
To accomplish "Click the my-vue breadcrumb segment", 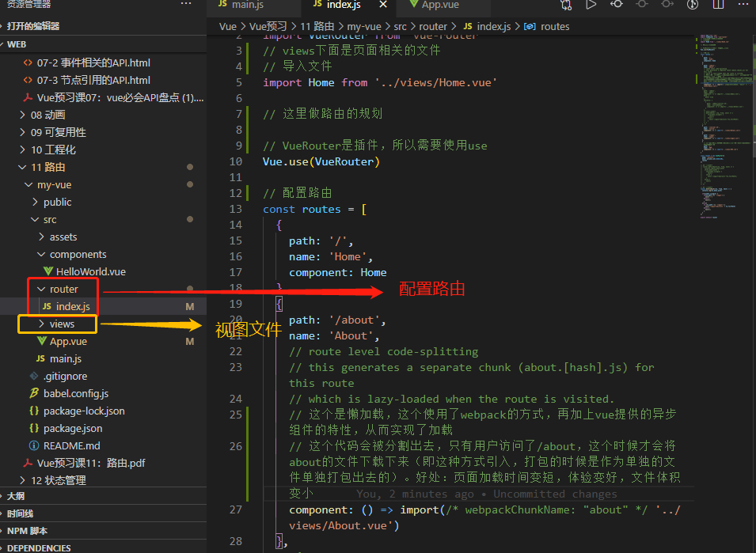I will coord(364,26).
